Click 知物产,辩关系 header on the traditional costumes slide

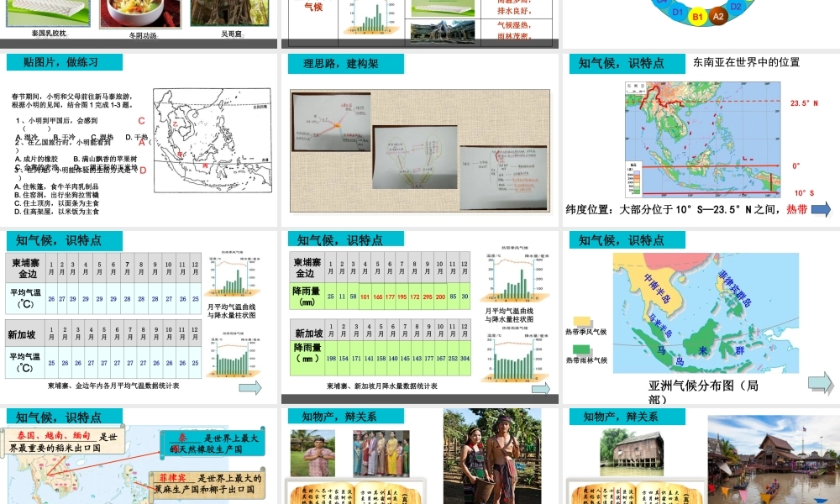(345, 417)
